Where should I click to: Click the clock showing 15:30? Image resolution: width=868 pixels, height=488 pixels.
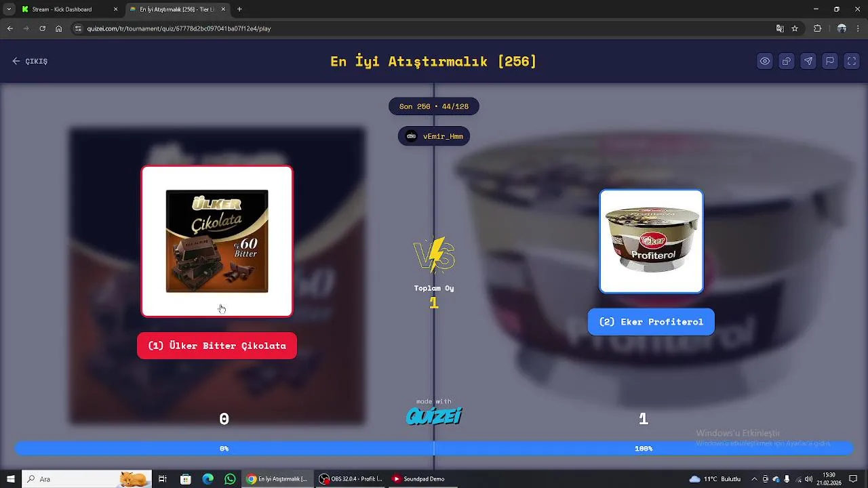click(x=829, y=479)
